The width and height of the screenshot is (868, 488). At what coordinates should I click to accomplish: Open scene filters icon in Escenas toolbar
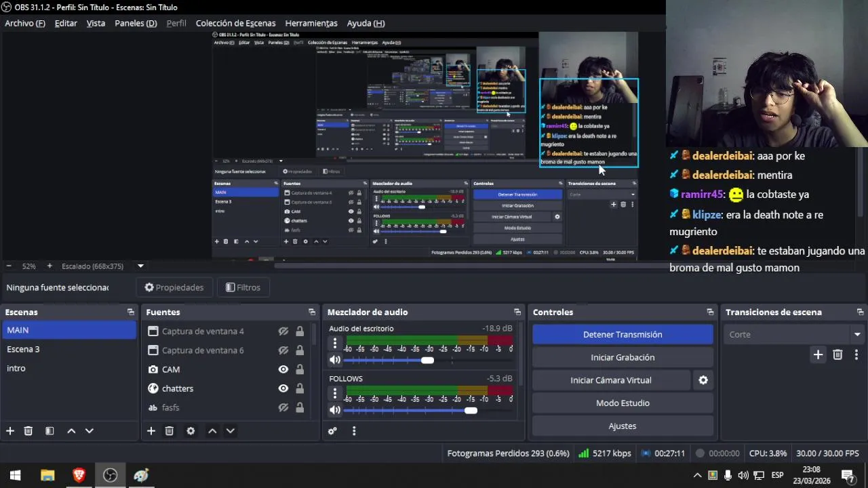(x=50, y=431)
